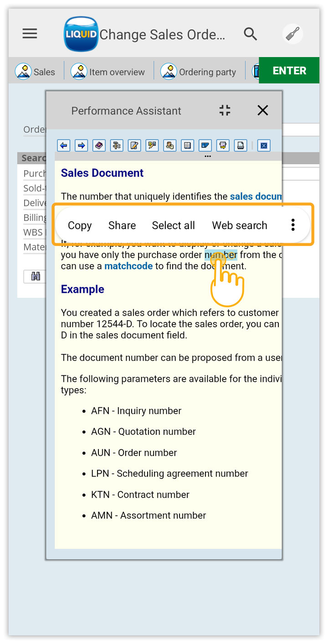Choose Share from the text selection menu

122,225
